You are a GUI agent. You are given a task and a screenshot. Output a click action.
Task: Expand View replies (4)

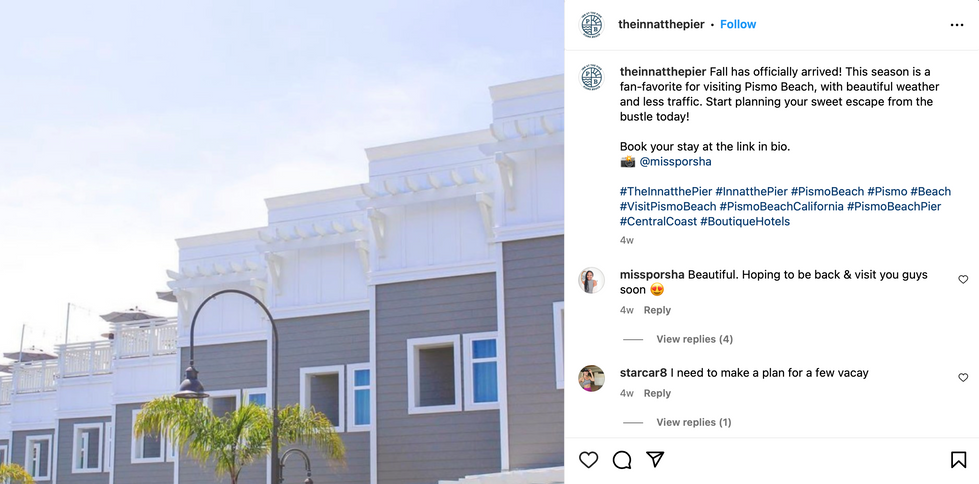coord(694,339)
